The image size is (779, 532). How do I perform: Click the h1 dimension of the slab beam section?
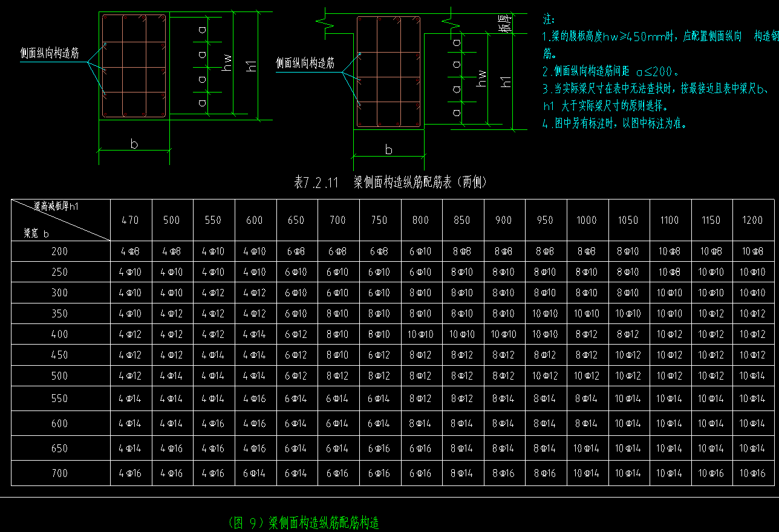[507, 80]
